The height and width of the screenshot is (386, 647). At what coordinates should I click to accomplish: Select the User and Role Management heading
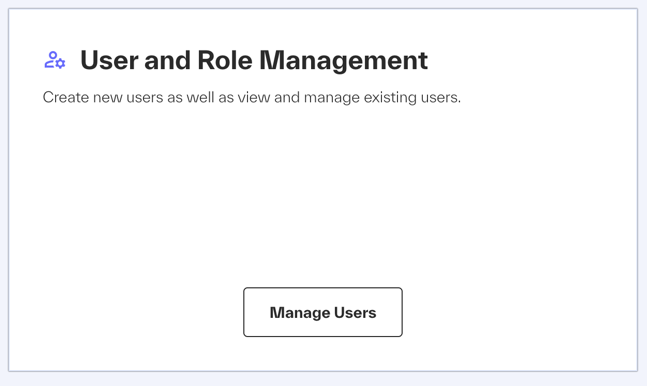click(x=254, y=60)
